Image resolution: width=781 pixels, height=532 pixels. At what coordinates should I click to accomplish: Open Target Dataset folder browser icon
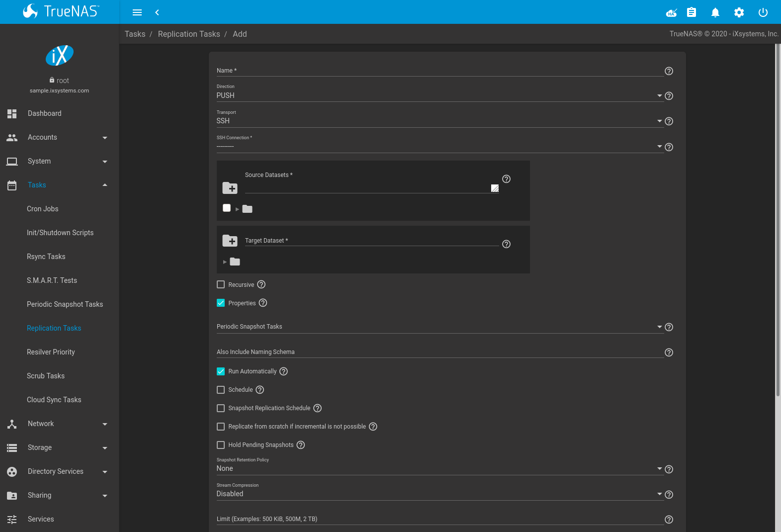click(x=230, y=241)
